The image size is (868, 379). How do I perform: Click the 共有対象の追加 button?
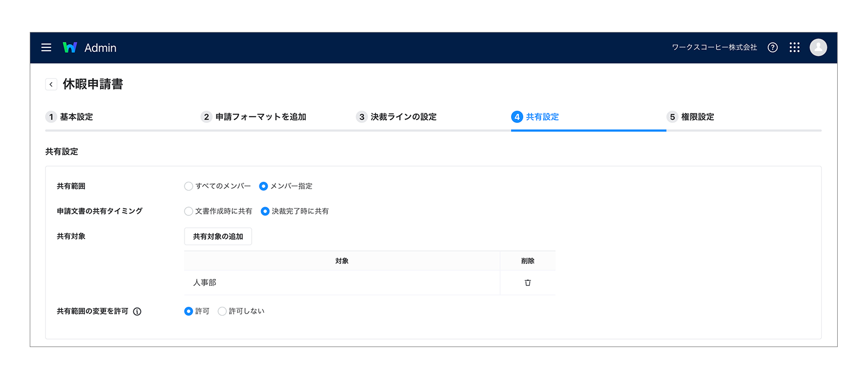coord(218,236)
